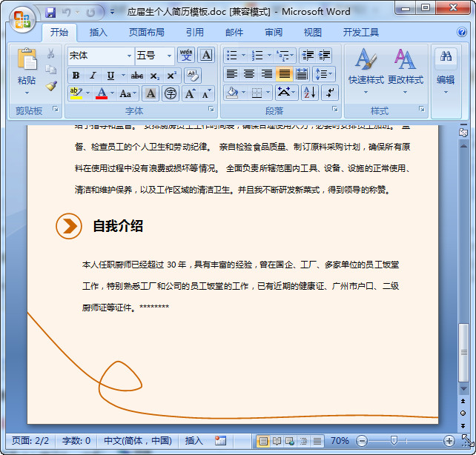Undo the last action in Quick Access toolbar
Screen dimensions: 476x455
coord(67,12)
